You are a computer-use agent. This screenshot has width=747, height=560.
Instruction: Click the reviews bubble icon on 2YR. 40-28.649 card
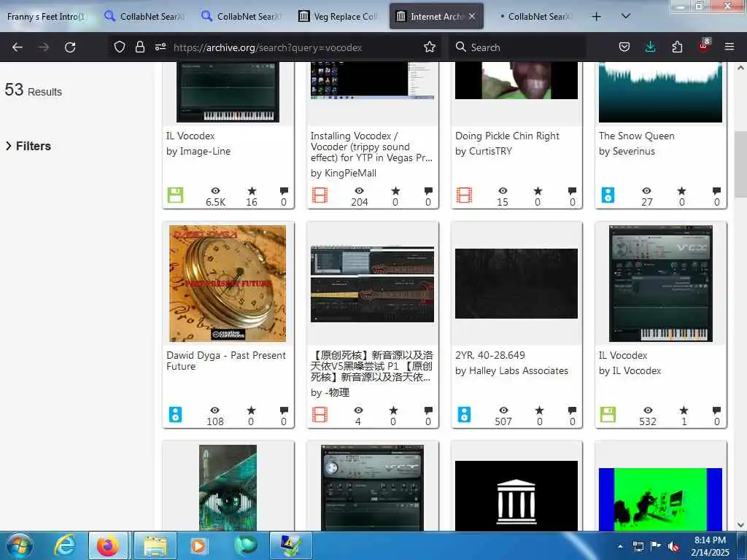pos(572,411)
